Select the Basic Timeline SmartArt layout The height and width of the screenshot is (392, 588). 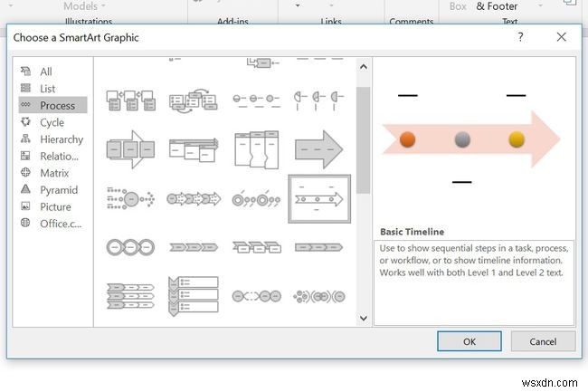coord(319,199)
